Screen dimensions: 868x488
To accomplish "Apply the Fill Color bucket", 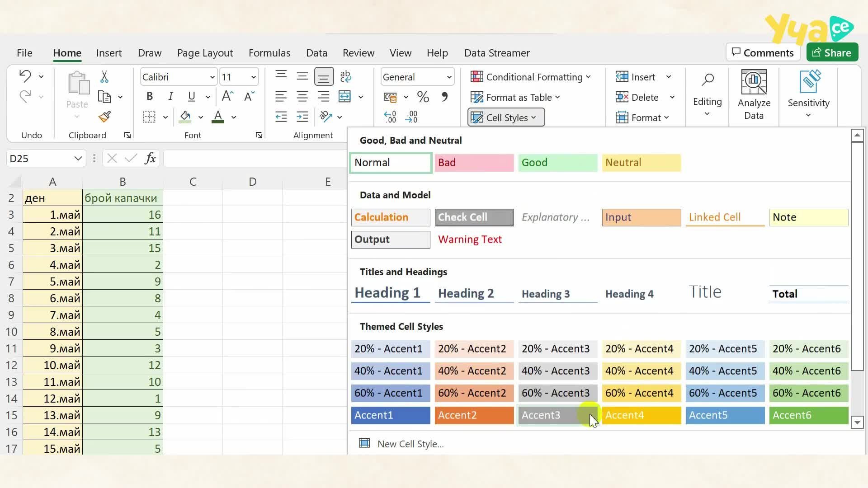I will (185, 117).
